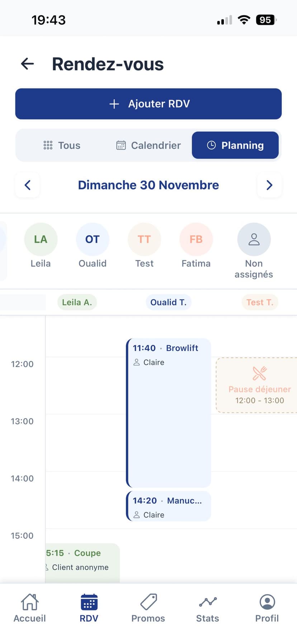Switch to the Planning view tab
The image size is (297, 644).
coord(235,145)
